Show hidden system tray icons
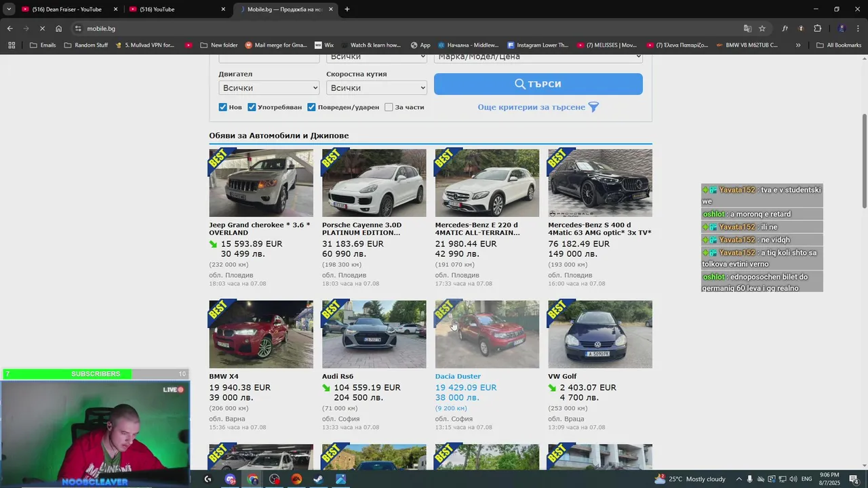The height and width of the screenshot is (488, 868). point(738,479)
